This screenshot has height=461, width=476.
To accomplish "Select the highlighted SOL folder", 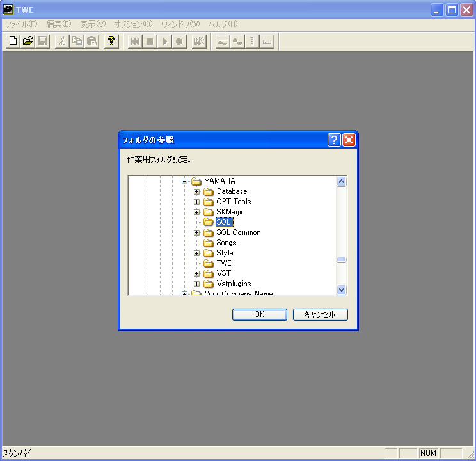I will pyautogui.click(x=224, y=222).
